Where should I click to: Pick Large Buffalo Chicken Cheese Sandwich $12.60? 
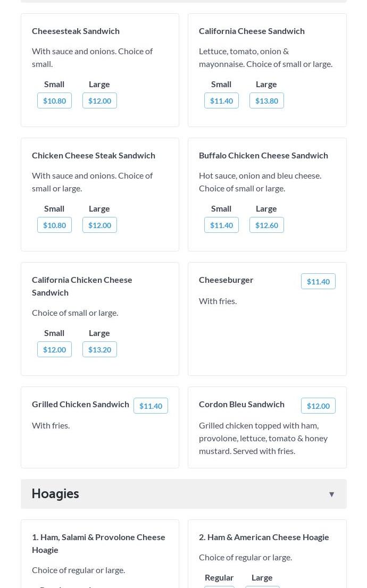pyautogui.click(x=266, y=225)
